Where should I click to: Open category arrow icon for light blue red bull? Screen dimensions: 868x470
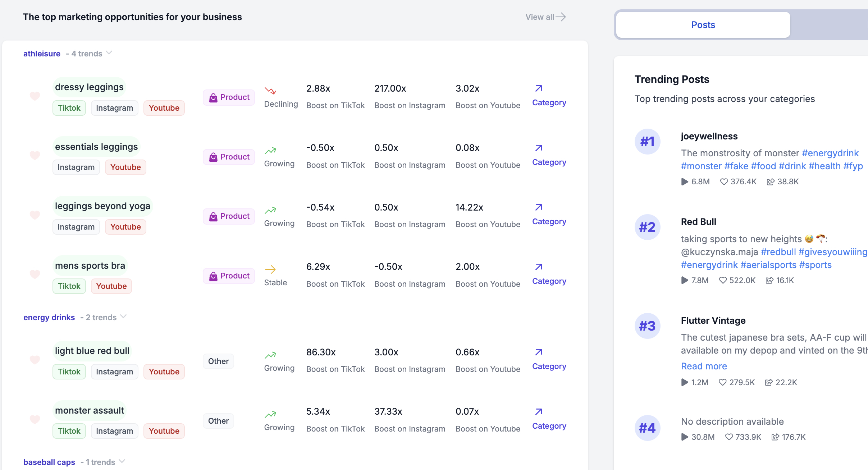tap(538, 352)
